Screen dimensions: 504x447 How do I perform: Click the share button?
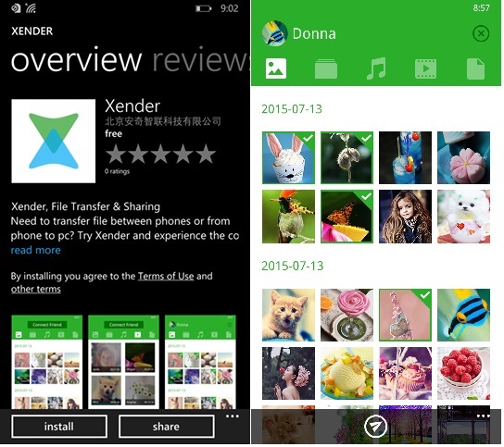coord(166,426)
